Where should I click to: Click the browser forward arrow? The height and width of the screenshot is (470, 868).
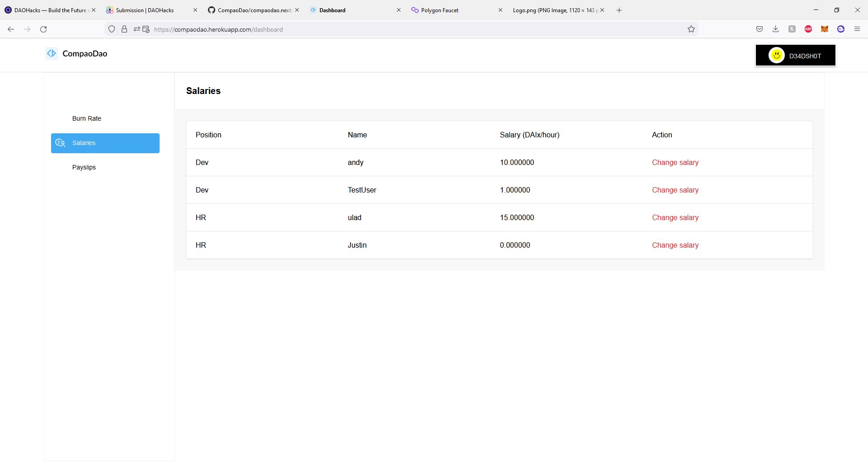point(27,29)
